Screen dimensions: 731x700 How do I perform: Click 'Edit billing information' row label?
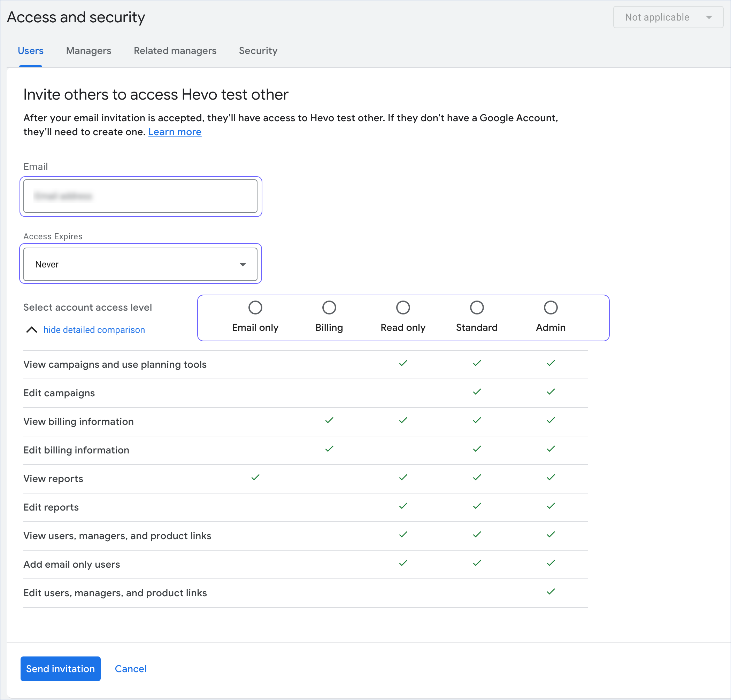click(76, 450)
